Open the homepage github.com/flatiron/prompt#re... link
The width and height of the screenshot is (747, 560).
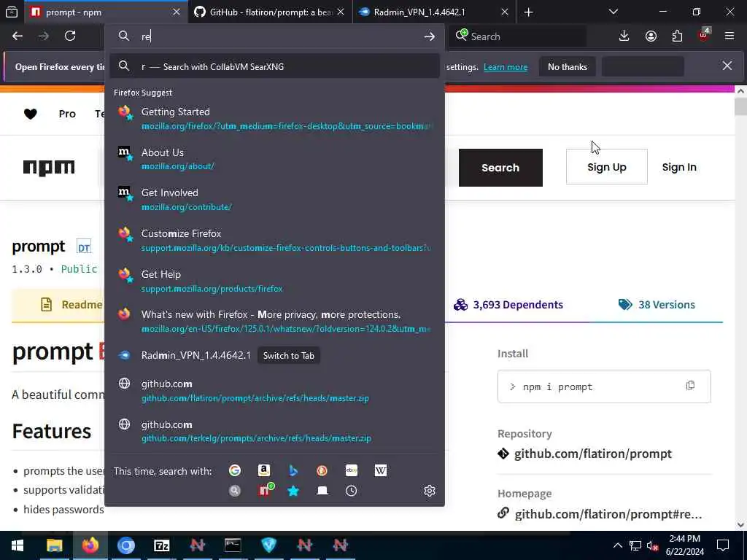(608, 514)
